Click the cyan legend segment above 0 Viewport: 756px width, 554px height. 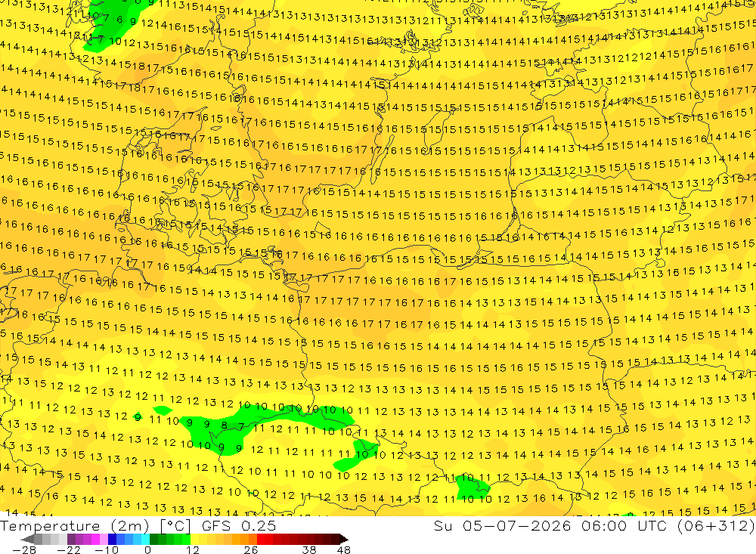coord(145,539)
